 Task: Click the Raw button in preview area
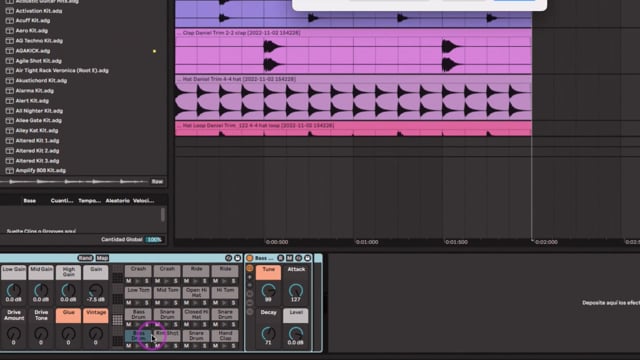(157, 182)
